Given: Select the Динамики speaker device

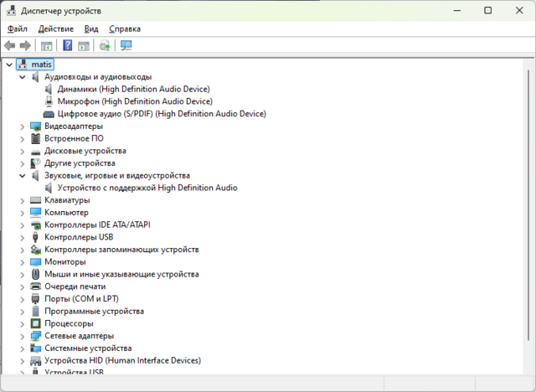Looking at the screenshot, I should click(153, 89).
